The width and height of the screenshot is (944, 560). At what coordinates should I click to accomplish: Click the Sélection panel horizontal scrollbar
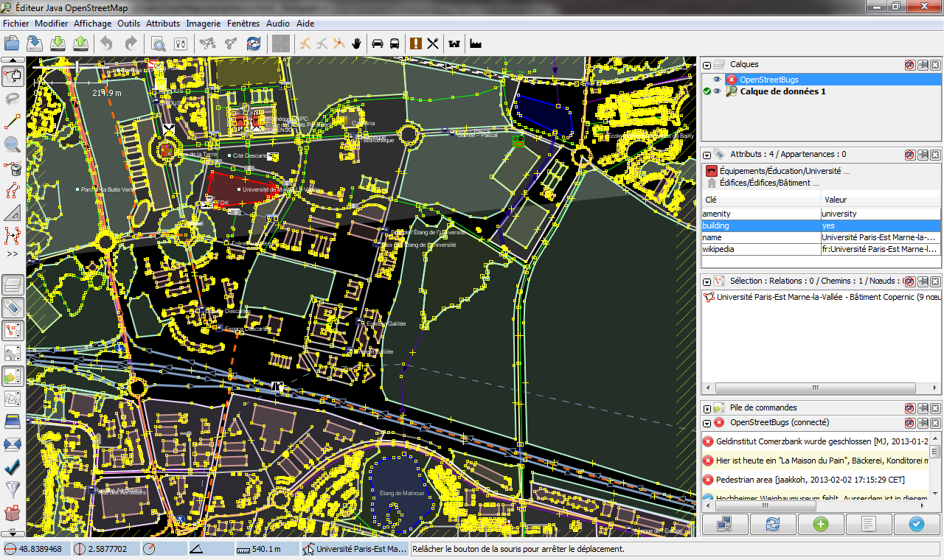pyautogui.click(x=816, y=388)
